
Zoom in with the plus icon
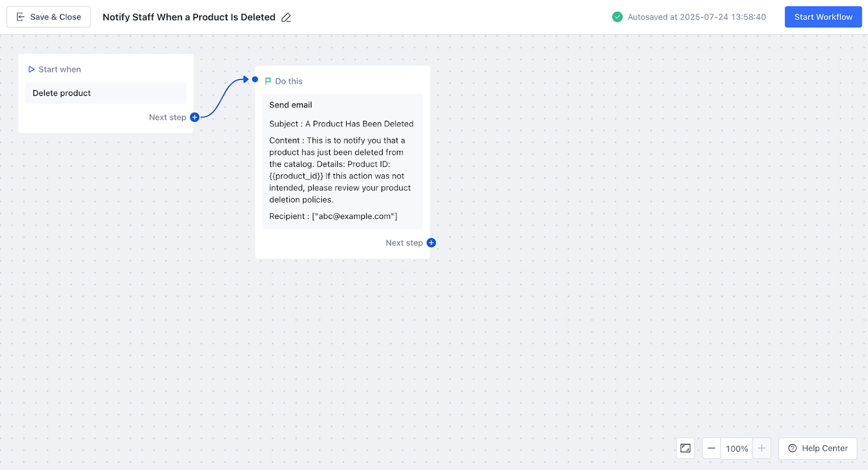click(x=762, y=448)
